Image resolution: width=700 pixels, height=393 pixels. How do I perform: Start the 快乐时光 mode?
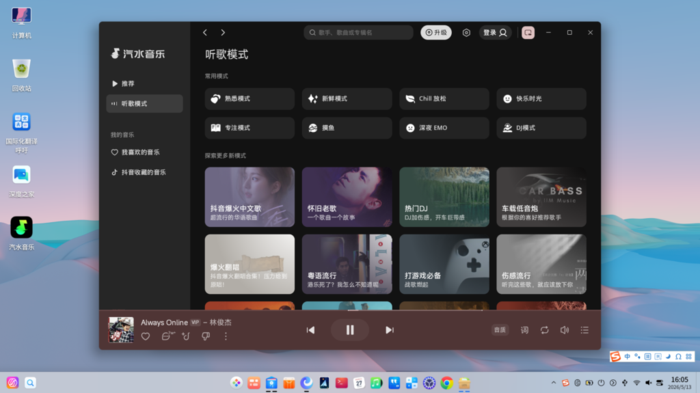pyautogui.click(x=541, y=99)
